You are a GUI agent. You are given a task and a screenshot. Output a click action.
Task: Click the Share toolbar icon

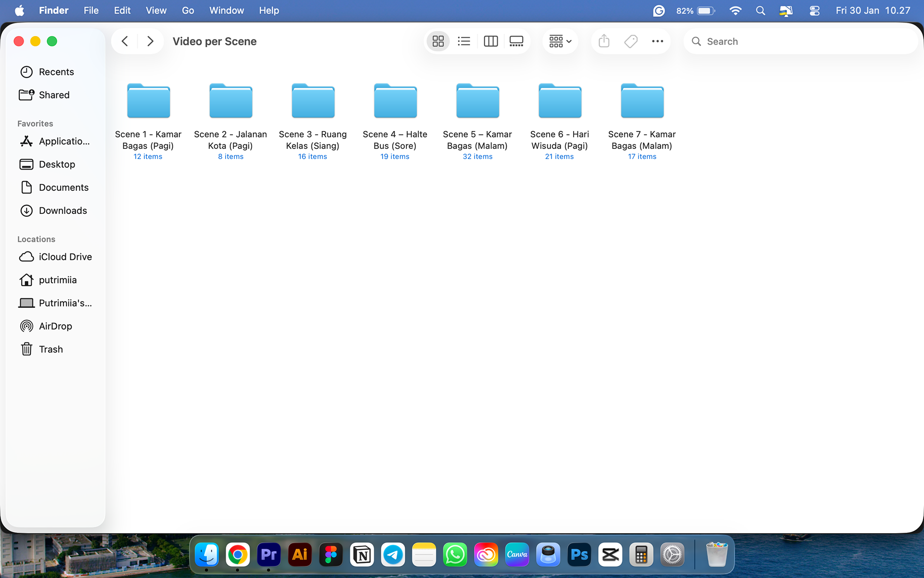click(x=604, y=41)
